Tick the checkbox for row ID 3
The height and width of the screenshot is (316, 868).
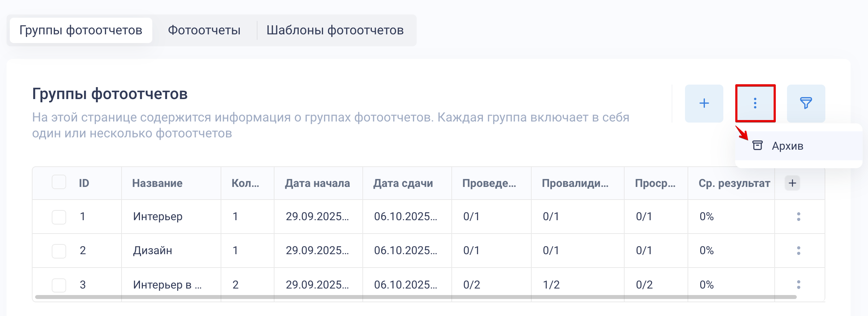coord(59,285)
